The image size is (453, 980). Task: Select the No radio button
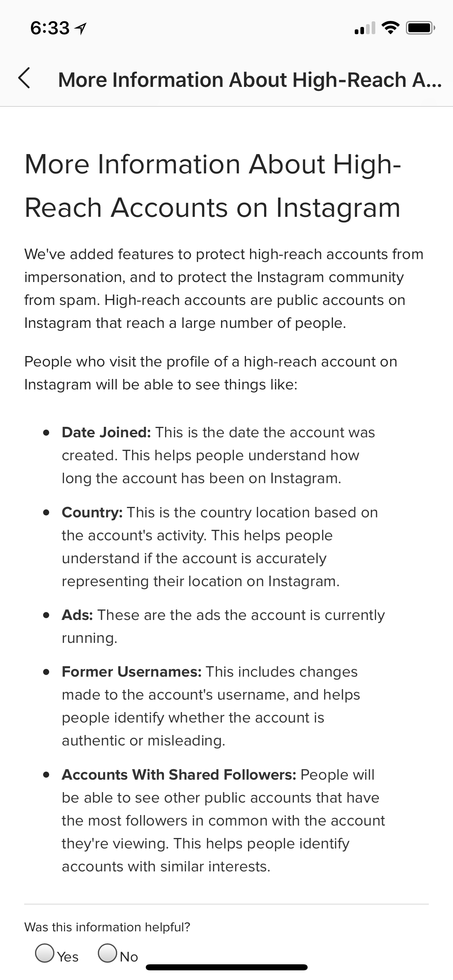[107, 953]
